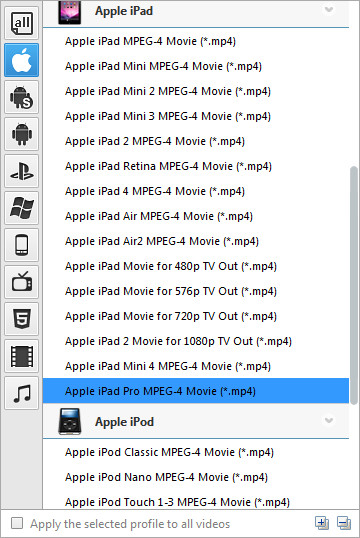Select Apple iPad MPEG-4 Movie (*.mp4)
Screen dimensions: 360x538
[x=196, y=41]
